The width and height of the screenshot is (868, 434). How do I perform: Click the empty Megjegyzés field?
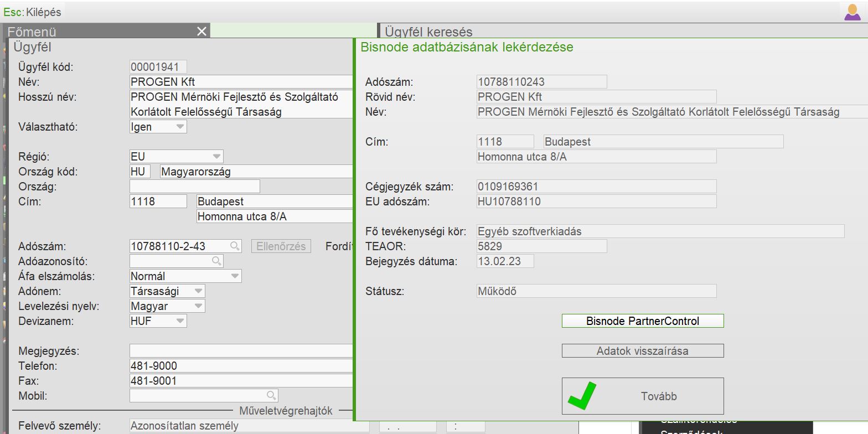click(x=241, y=351)
